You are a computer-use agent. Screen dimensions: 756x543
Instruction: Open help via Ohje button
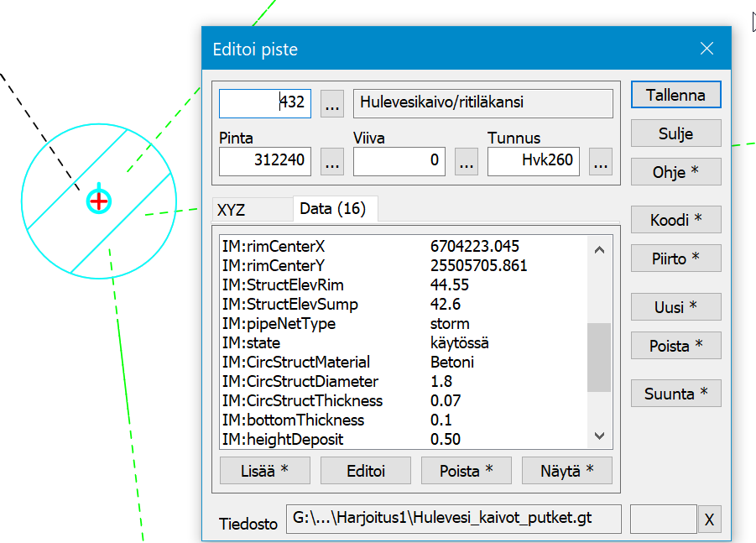(x=675, y=172)
